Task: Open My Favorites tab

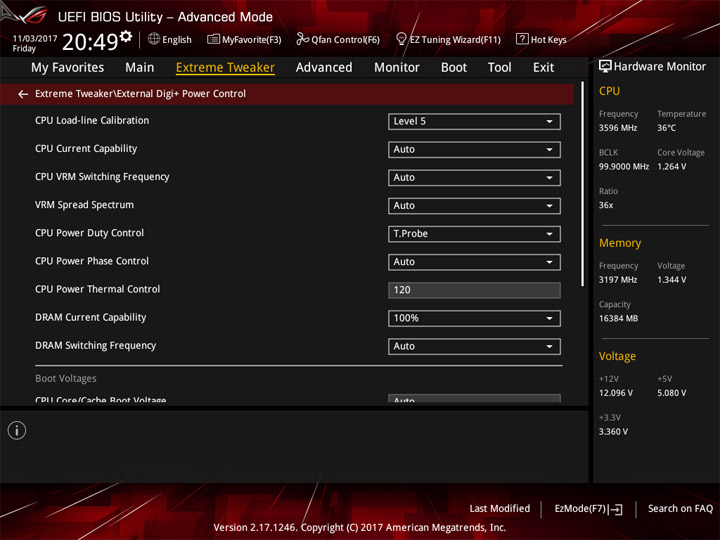Action: (x=68, y=68)
